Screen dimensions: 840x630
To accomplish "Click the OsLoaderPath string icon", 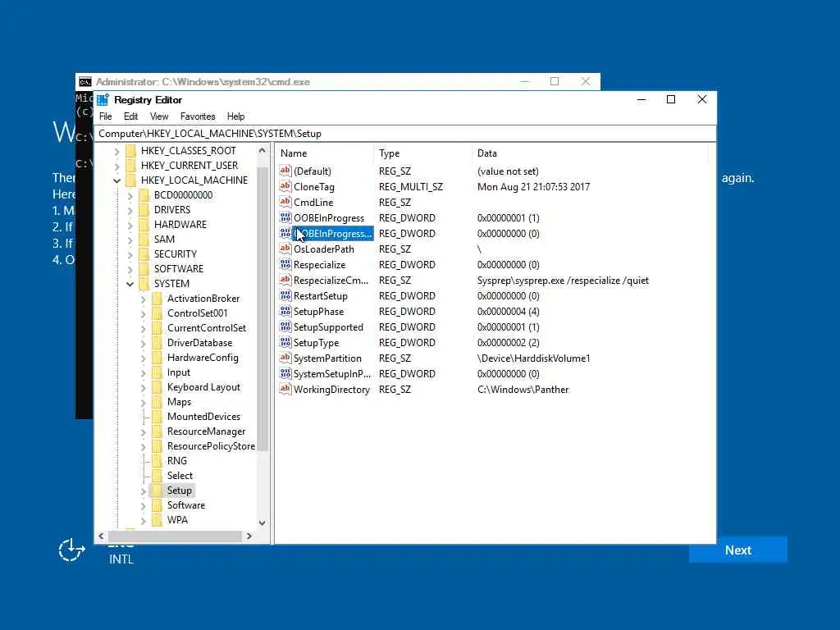I will pos(285,249).
